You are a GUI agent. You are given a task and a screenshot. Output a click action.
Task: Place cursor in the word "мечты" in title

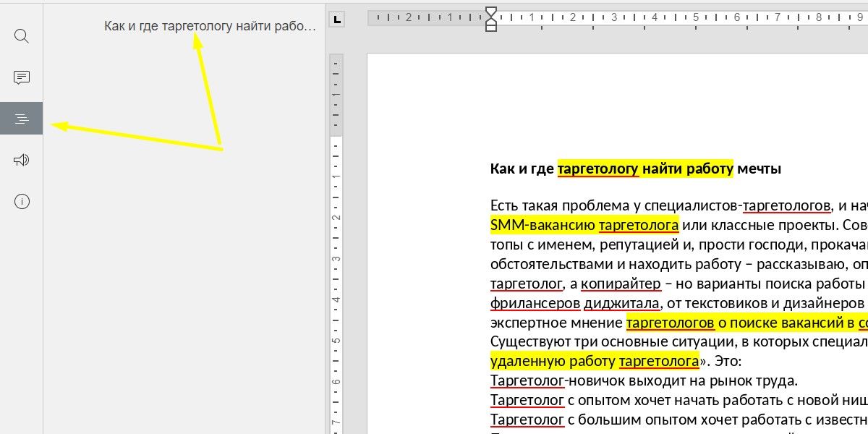[x=759, y=169]
